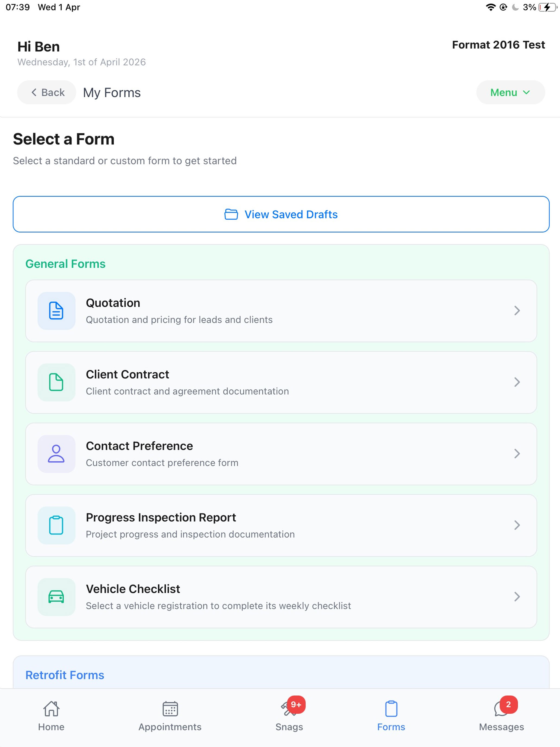This screenshot has height=747, width=560.
Task: Click 'Quotation and pricing for leads and clients'
Action: (179, 319)
